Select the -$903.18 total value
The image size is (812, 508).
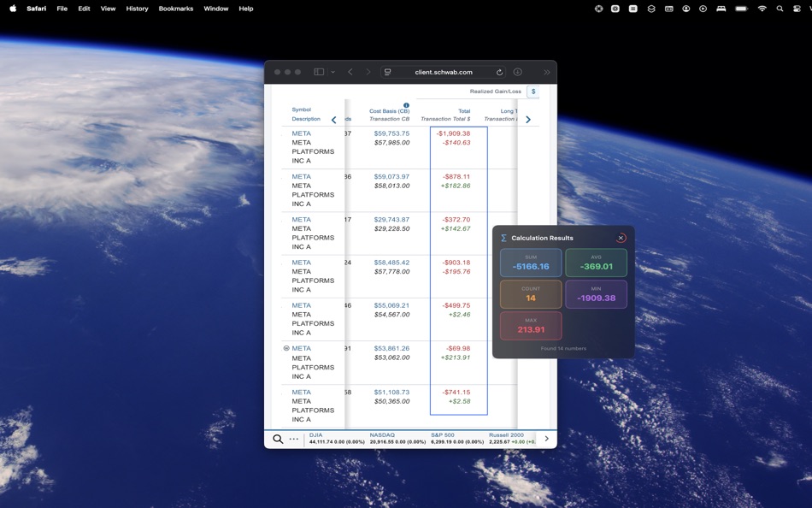tap(456, 263)
